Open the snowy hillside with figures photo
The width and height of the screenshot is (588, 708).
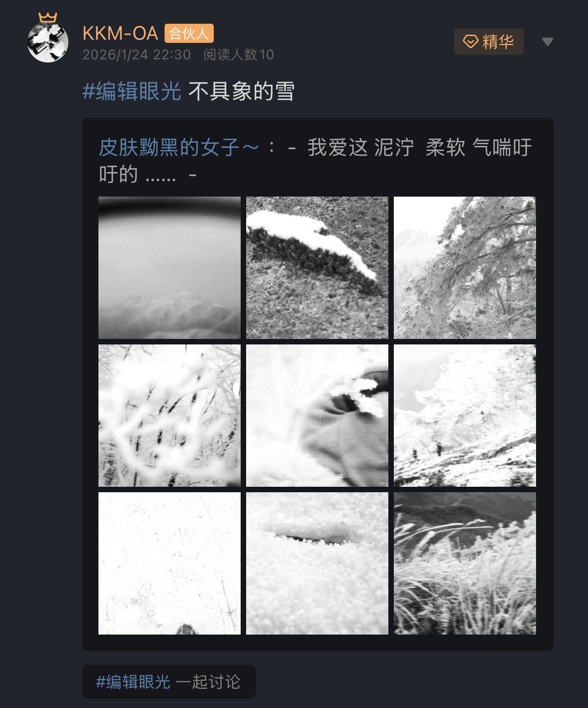coord(465,416)
